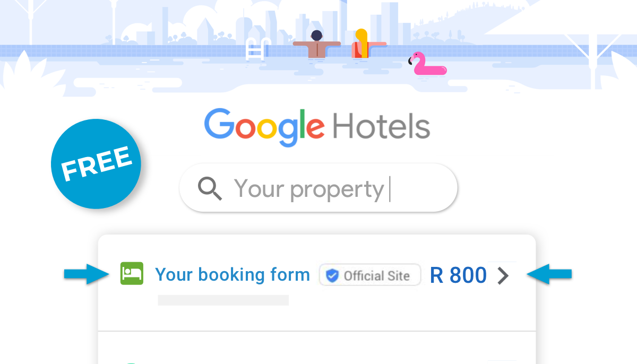Click the blue FREE circle badge
637x364 pixels.
pos(96,164)
